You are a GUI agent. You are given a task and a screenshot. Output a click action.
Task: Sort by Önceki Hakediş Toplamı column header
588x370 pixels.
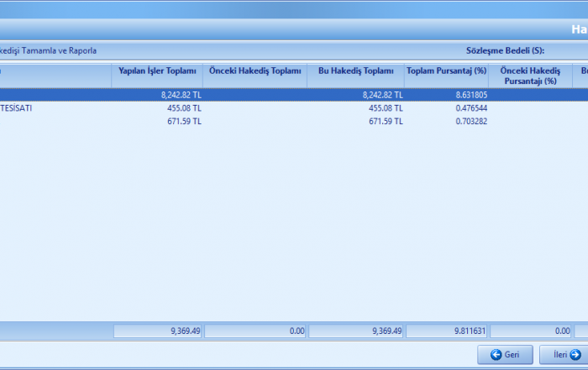click(255, 71)
